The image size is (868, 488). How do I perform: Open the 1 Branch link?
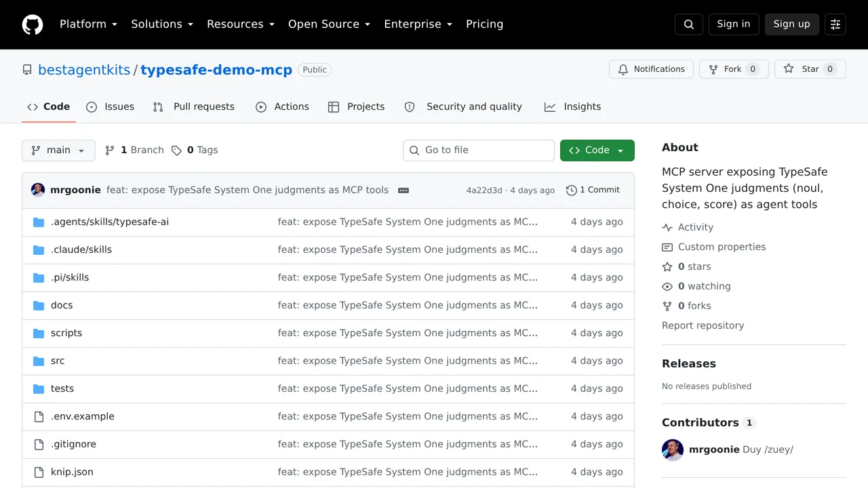pyautogui.click(x=134, y=150)
